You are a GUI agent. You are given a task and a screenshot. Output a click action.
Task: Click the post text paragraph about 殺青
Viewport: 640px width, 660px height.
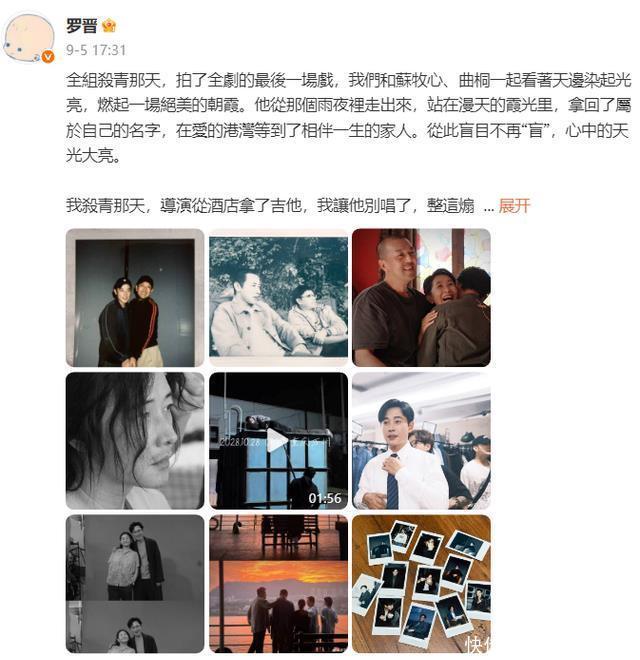point(349,118)
